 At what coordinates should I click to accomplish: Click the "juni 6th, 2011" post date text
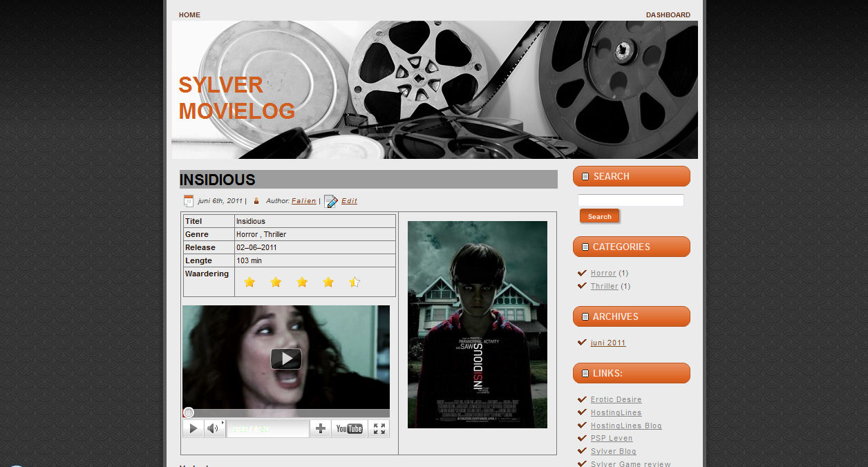click(x=220, y=201)
